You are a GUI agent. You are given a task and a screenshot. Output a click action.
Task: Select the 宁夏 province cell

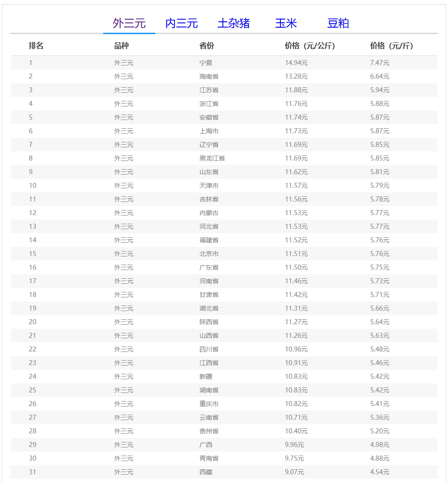coord(206,63)
